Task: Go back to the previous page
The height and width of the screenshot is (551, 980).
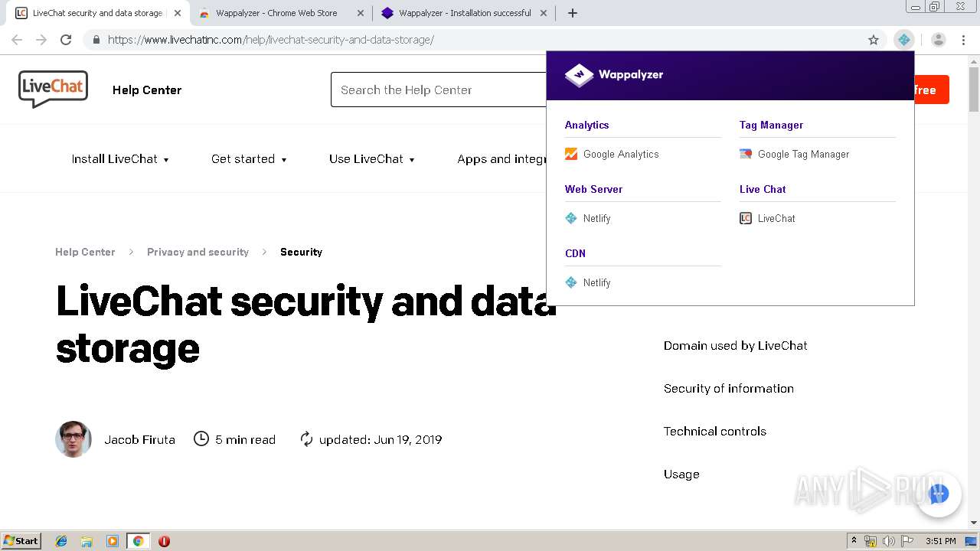Action: pos(17,40)
